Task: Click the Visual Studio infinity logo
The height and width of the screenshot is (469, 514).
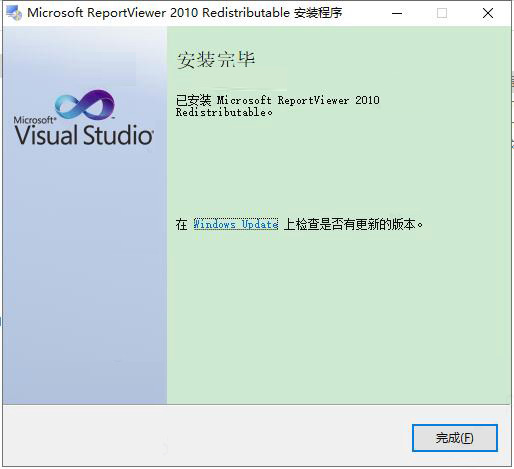Action: 85,105
